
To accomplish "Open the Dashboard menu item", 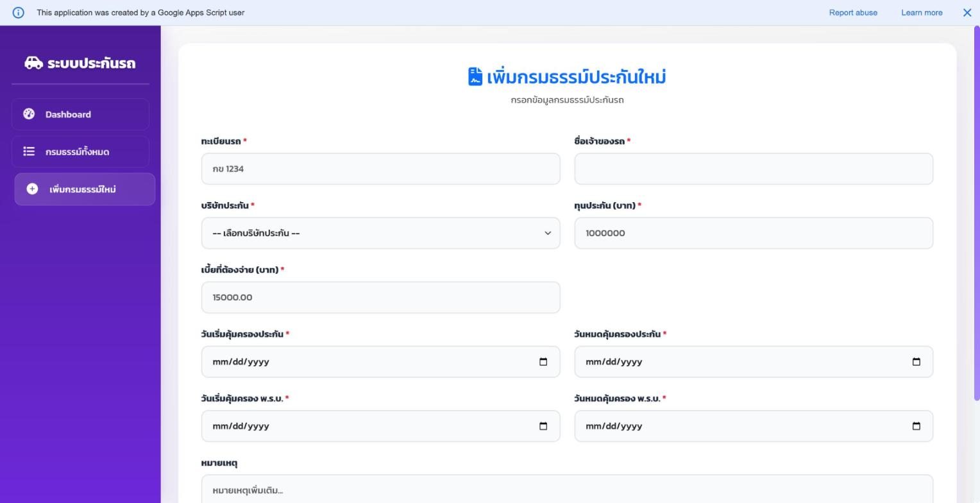I will (80, 114).
